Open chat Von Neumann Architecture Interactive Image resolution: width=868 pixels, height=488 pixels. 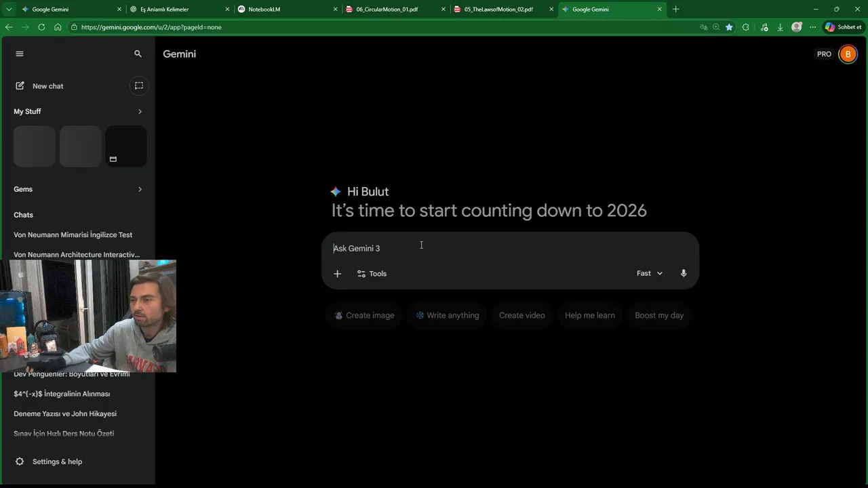[x=77, y=255]
